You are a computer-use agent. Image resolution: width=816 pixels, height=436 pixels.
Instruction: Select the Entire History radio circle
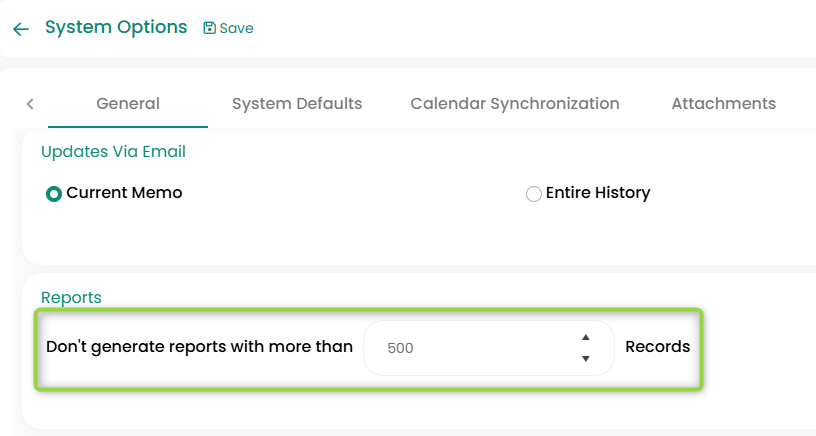(534, 194)
